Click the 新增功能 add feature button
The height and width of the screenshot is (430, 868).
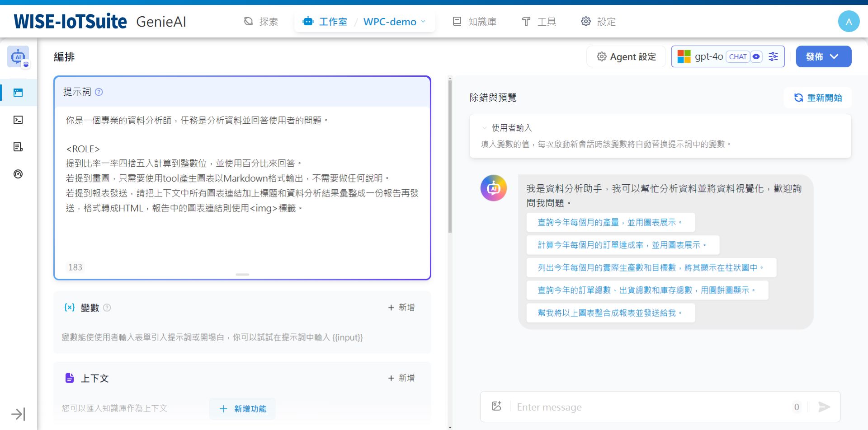(x=242, y=409)
